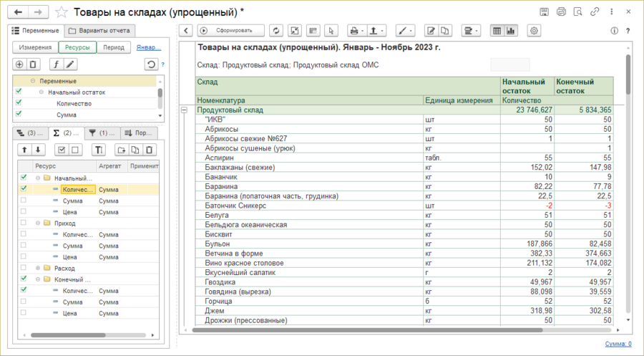Open help with the question mark at top right

pos(628,31)
